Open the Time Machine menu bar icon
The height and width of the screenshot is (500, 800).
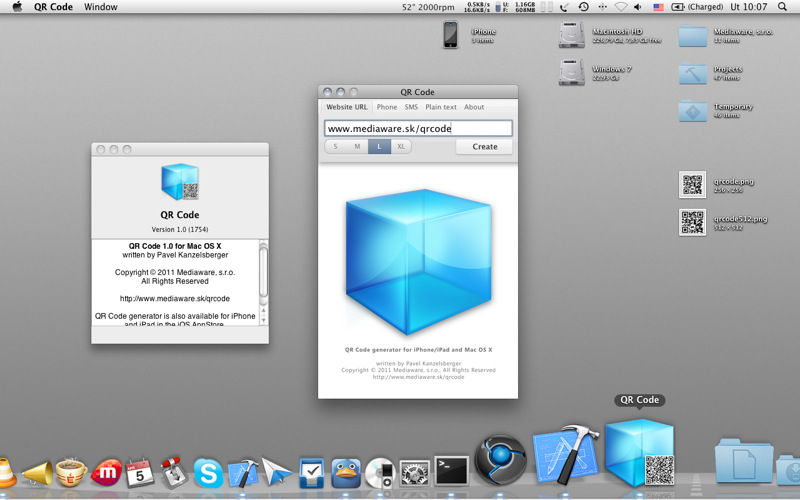point(584,7)
